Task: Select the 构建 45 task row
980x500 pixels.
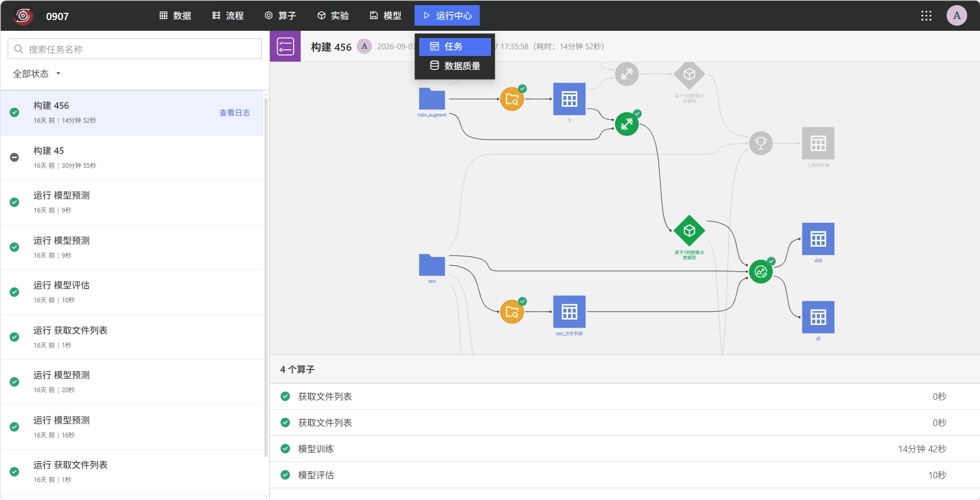Action: point(132,158)
